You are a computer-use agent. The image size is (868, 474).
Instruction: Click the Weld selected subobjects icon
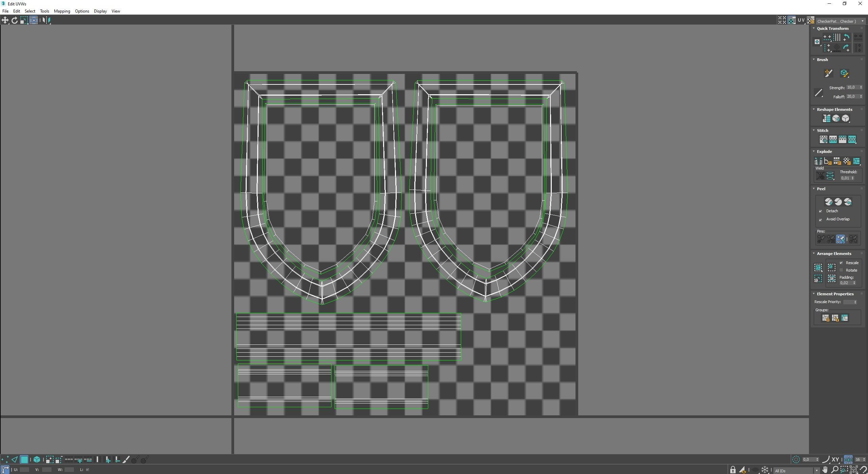click(830, 176)
